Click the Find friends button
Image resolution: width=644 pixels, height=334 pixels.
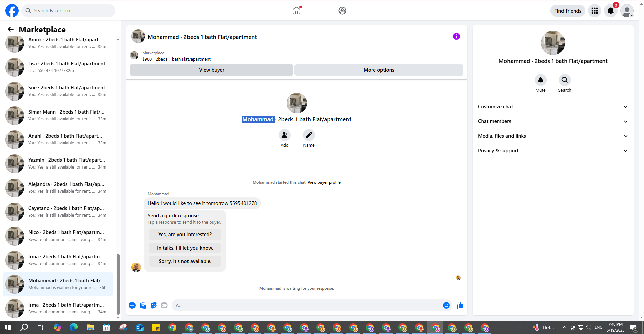click(568, 11)
